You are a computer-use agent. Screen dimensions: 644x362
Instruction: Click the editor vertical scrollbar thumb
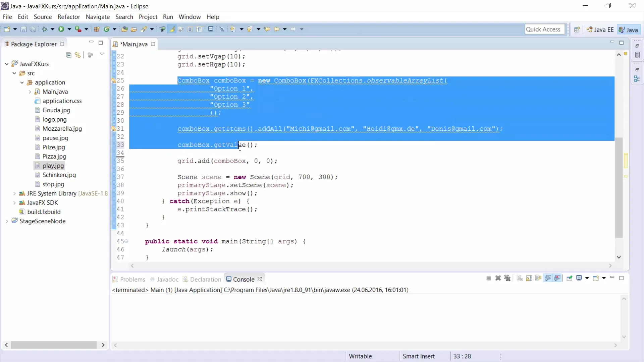click(x=619, y=188)
